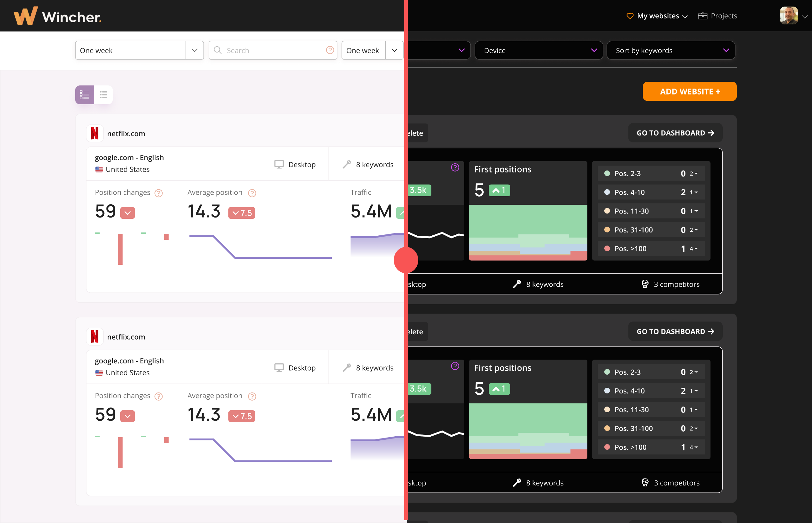Open the help icon next to Position changes
The width and height of the screenshot is (812, 523).
pos(159,193)
